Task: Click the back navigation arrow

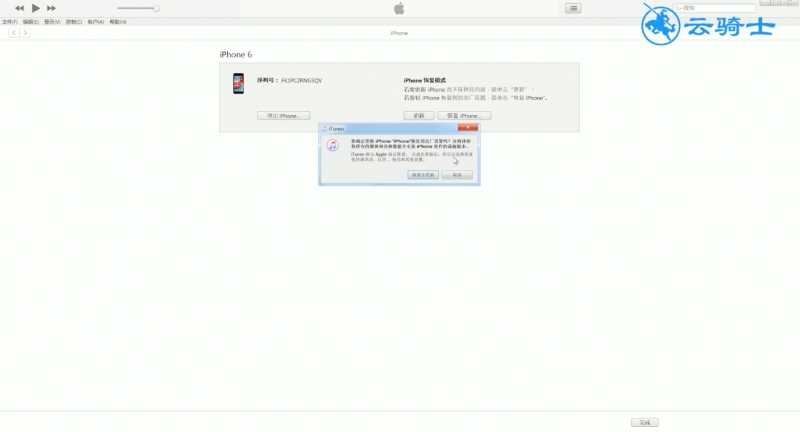Action: coord(14,33)
